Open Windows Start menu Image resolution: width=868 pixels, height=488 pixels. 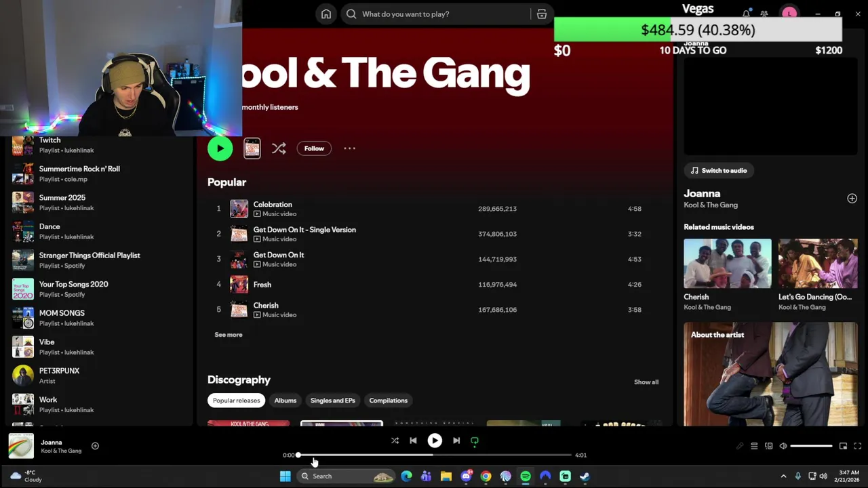point(285,476)
